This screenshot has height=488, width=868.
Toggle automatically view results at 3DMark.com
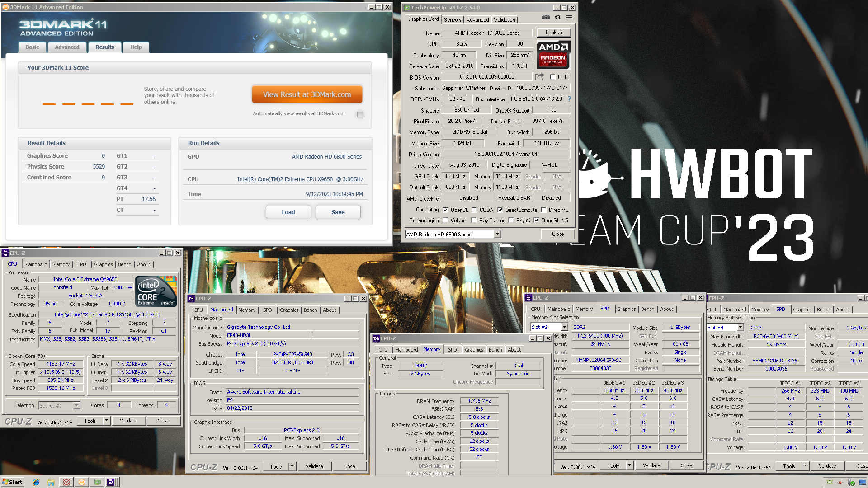pyautogui.click(x=360, y=114)
